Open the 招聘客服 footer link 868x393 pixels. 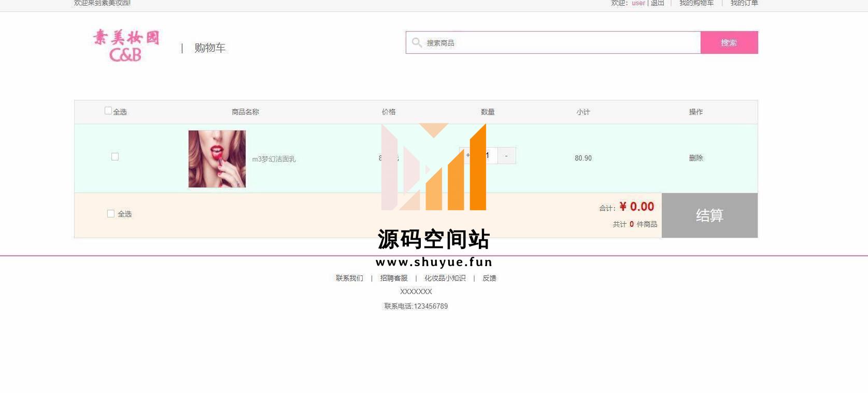click(394, 278)
